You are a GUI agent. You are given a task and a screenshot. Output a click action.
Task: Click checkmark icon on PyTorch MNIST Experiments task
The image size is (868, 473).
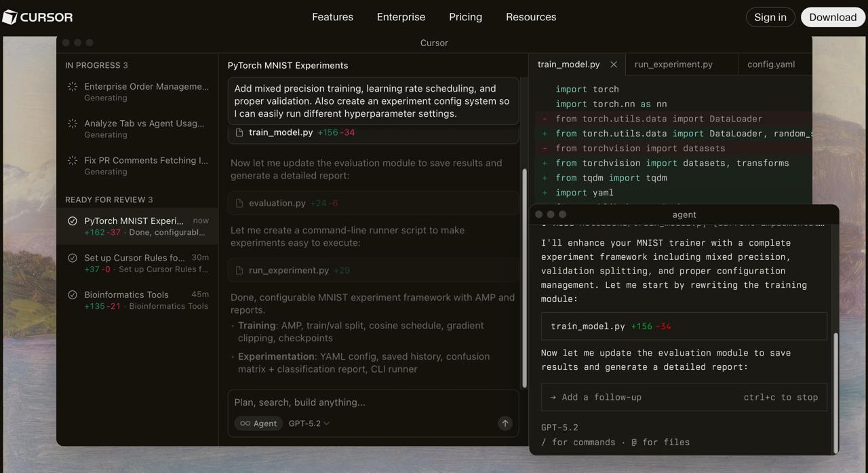pos(73,221)
